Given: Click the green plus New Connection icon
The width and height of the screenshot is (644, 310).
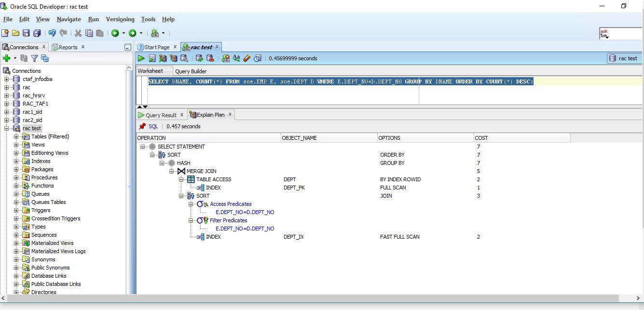Looking at the screenshot, I should point(7,58).
